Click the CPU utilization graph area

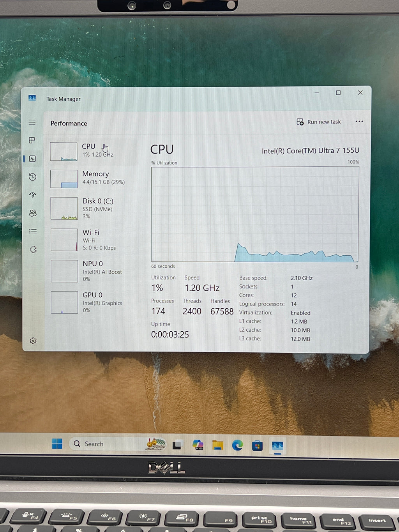[255, 214]
